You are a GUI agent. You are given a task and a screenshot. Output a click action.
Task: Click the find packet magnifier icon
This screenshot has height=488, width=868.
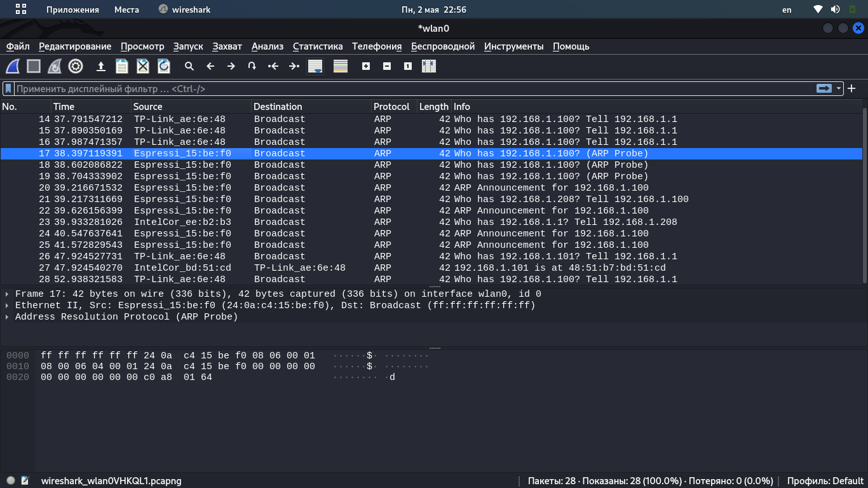point(189,66)
